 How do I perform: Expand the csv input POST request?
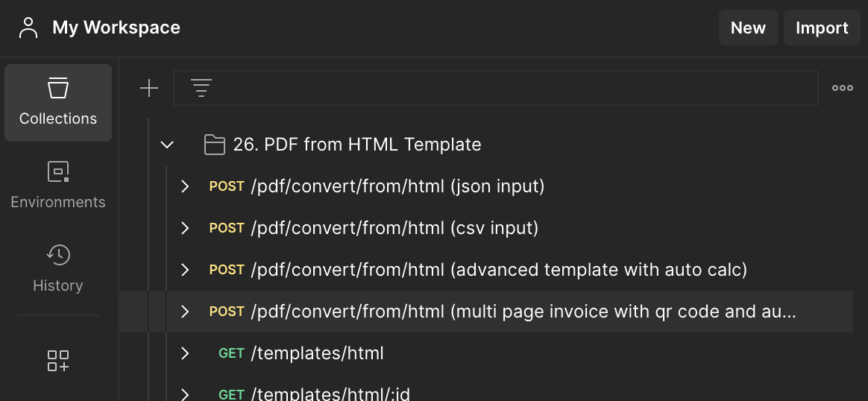[x=185, y=228]
